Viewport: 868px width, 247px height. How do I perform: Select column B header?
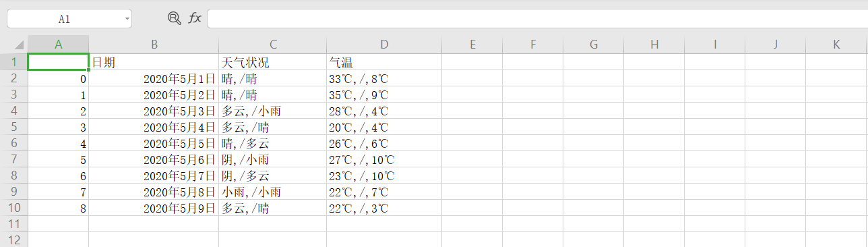[x=154, y=45]
